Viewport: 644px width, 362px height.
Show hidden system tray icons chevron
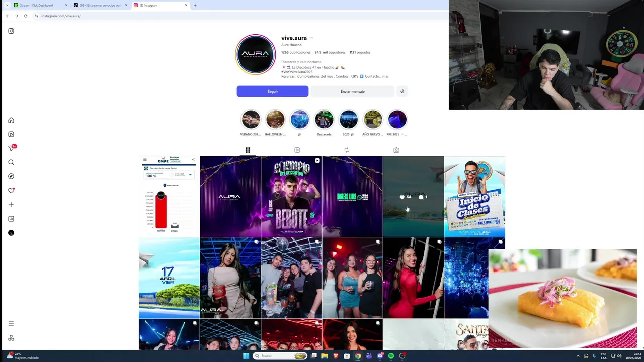click(x=578, y=356)
